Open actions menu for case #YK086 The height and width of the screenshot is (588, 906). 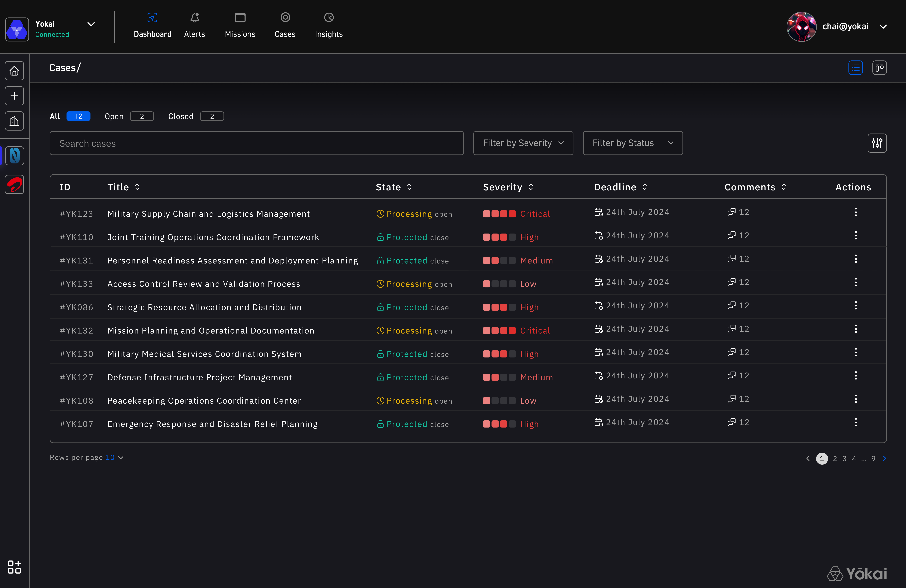click(856, 305)
